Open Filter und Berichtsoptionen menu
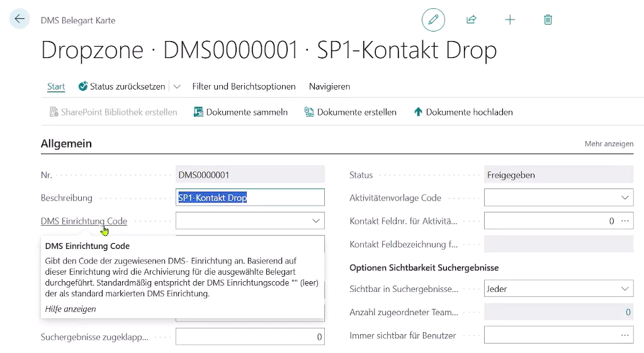 tap(244, 86)
